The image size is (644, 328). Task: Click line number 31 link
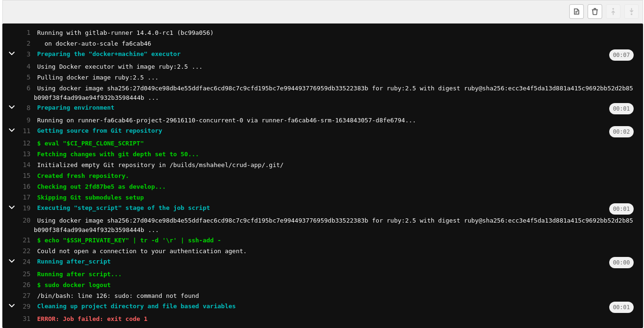click(x=26, y=319)
